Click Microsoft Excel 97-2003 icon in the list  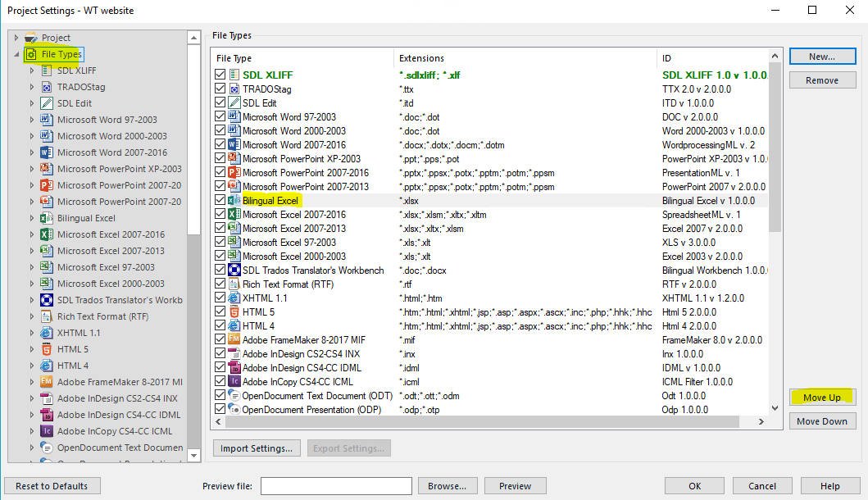(x=234, y=243)
